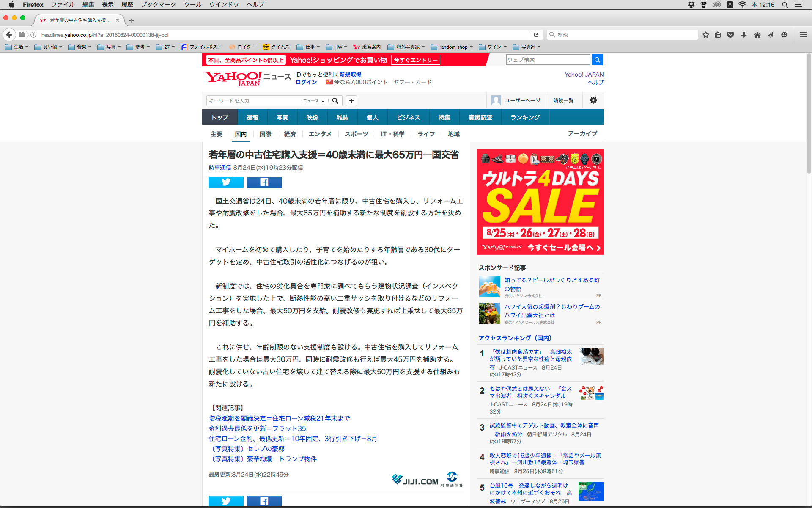Click the Yahoo settings gear icon
Viewport: 812px width, 508px height.
pos(593,100)
